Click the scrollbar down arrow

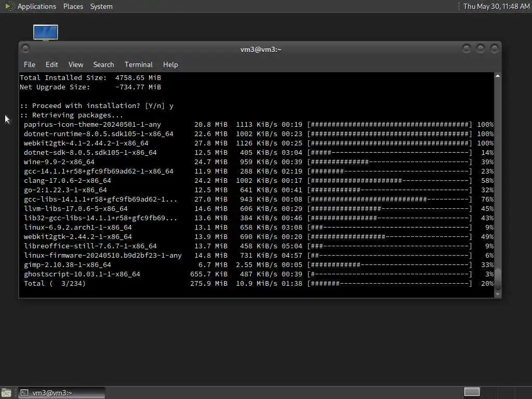point(497,294)
